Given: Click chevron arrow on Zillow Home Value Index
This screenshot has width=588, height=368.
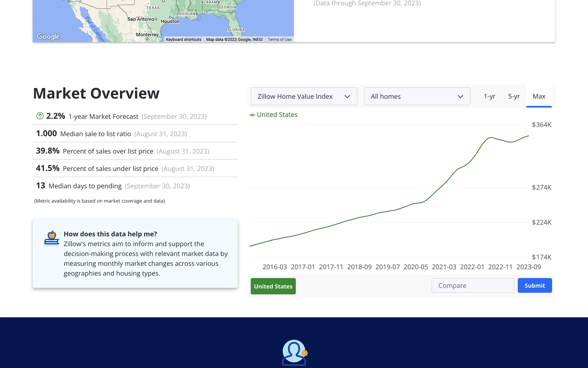Looking at the screenshot, I should (x=347, y=97).
